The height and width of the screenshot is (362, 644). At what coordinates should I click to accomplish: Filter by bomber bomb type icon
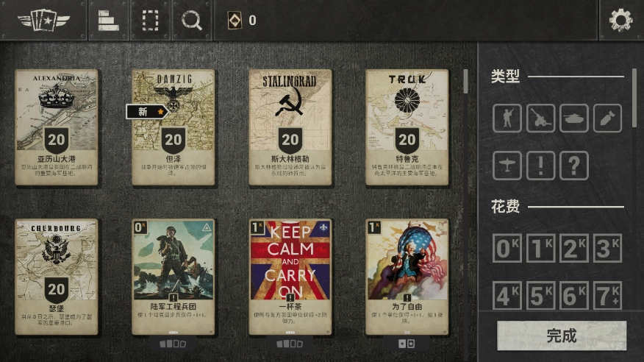[x=607, y=118]
